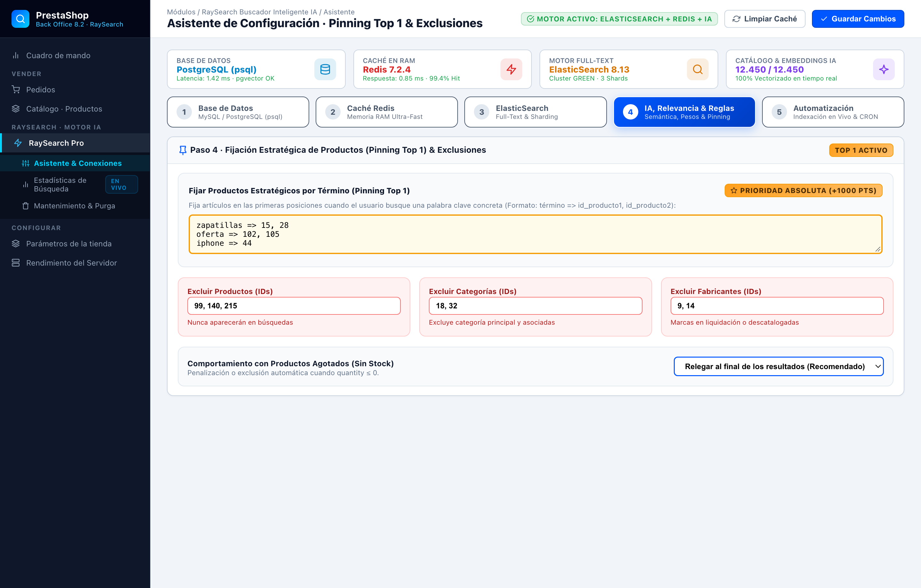921x588 pixels.
Task: Click the Mantenimiento trash icon
Action: tap(26, 206)
